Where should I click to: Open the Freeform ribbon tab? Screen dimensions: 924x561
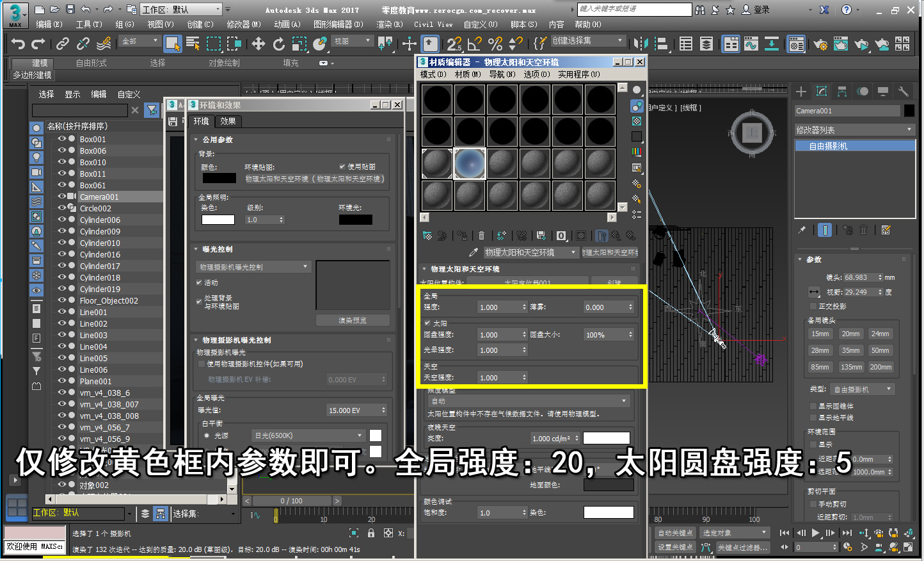[92, 63]
